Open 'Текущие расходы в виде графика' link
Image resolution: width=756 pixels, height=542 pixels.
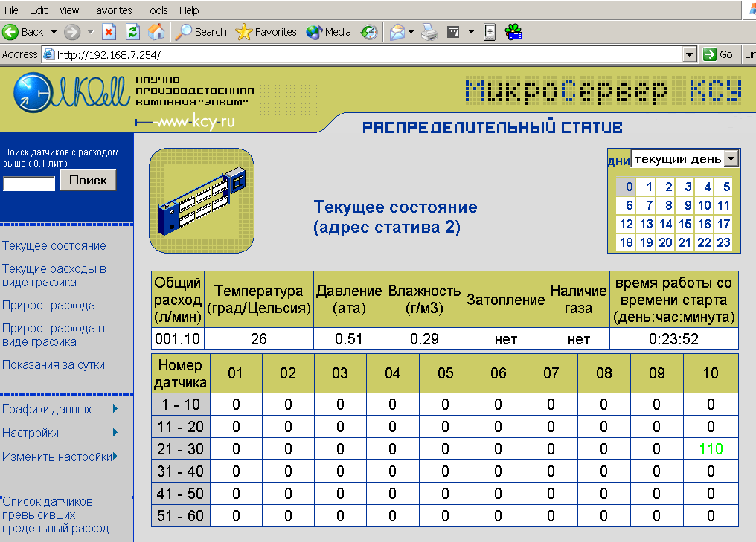(54, 276)
